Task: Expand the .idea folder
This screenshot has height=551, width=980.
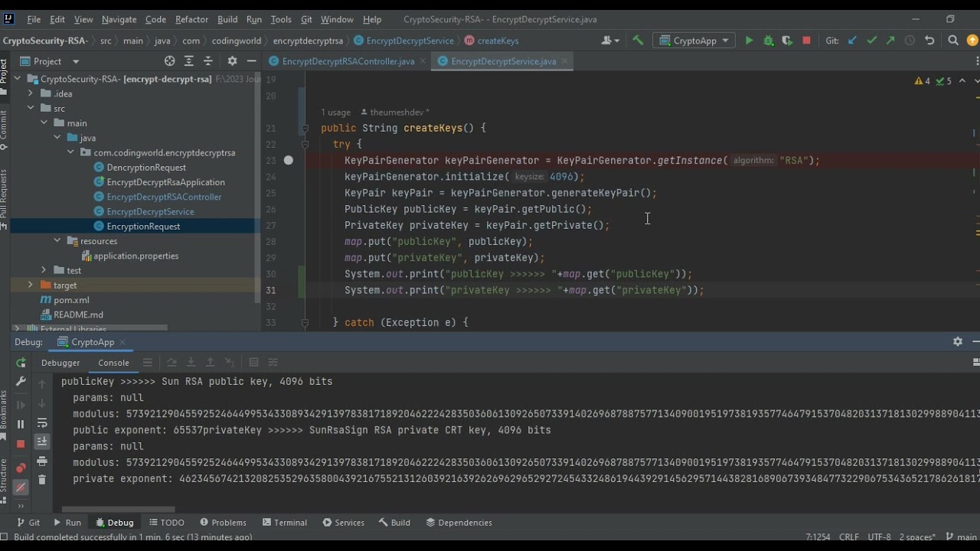Action: pos(31,93)
